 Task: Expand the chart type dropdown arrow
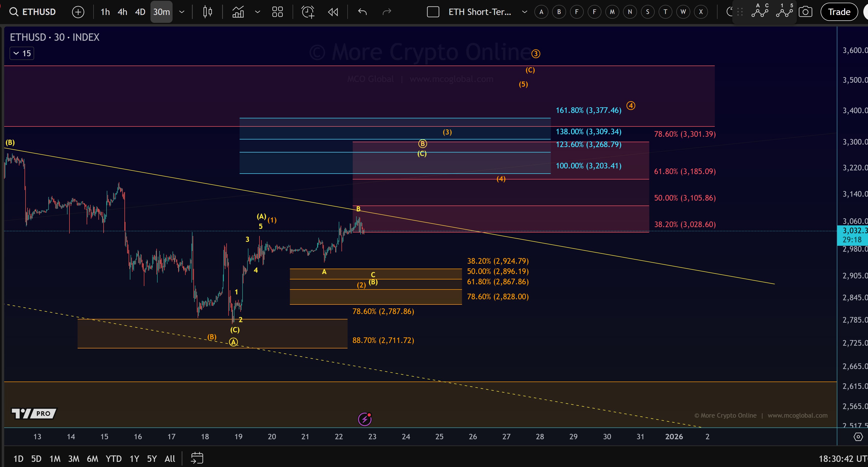(x=258, y=12)
